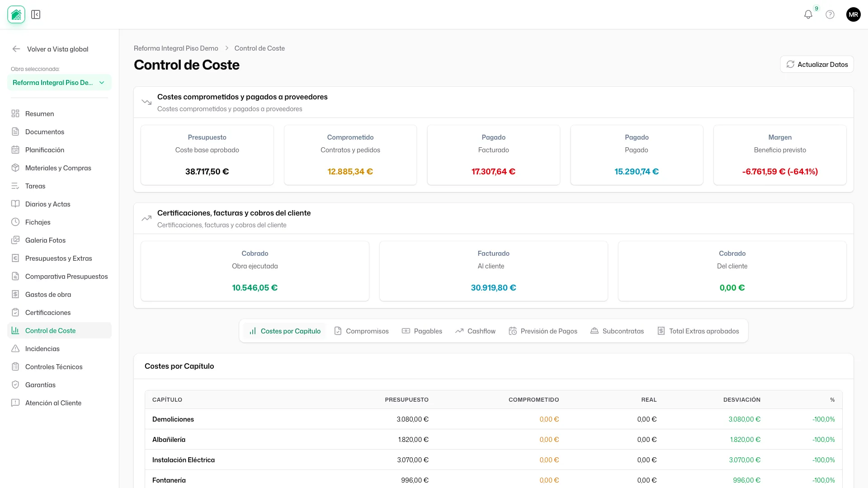The width and height of the screenshot is (868, 488).
Task: Open the help question mark icon
Action: 830,14
